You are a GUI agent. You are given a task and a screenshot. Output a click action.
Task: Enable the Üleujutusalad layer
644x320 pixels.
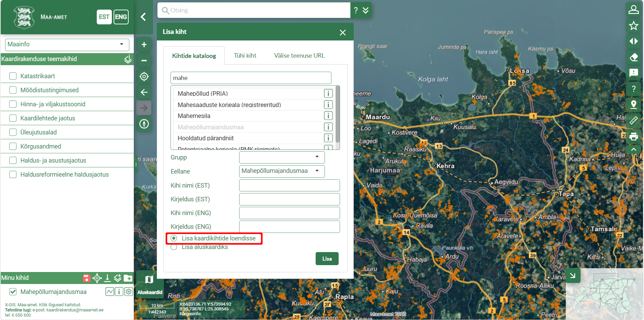coord(13,132)
